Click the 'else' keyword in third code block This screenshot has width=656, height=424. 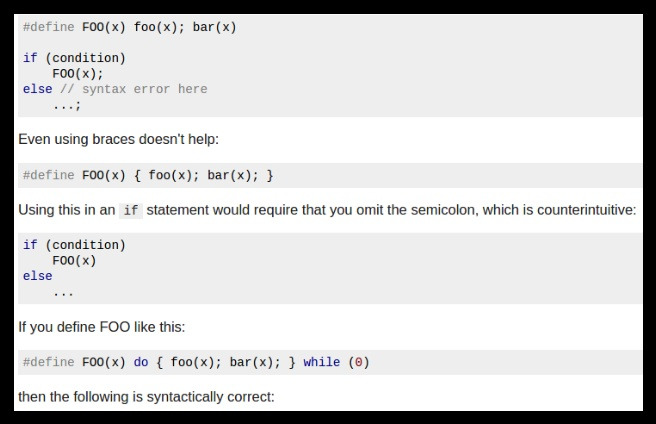[x=38, y=276]
